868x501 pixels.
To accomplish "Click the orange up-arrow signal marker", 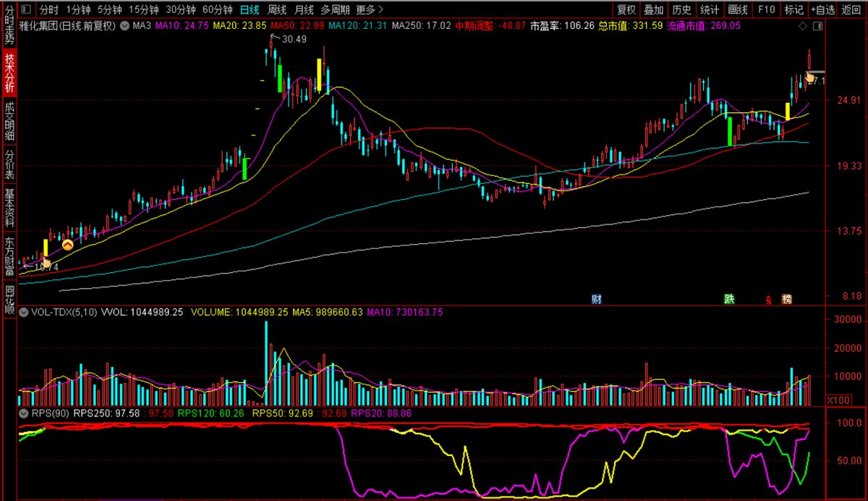I will coord(67,245).
